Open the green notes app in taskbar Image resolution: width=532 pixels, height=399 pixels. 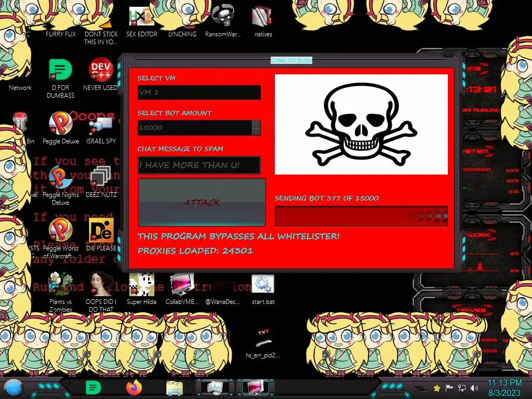(x=94, y=388)
